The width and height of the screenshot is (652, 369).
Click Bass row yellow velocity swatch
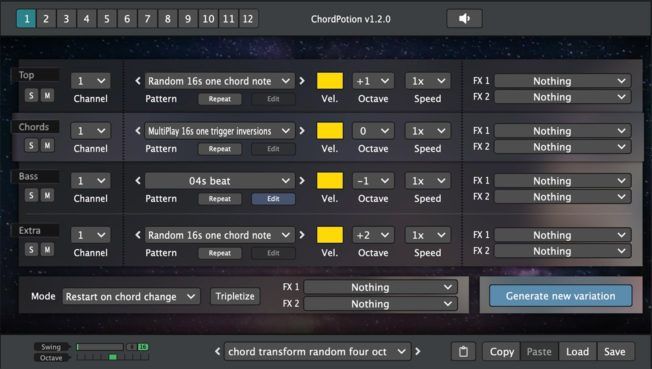(330, 181)
